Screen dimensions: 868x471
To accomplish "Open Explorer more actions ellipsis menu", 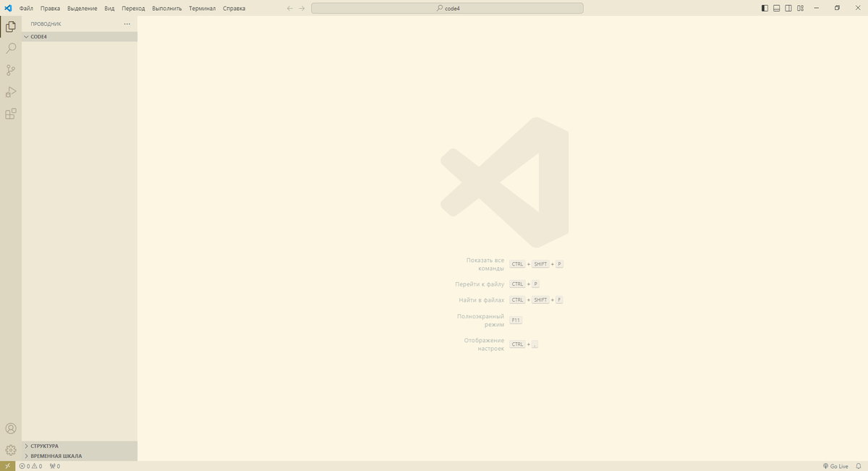I will (x=127, y=24).
